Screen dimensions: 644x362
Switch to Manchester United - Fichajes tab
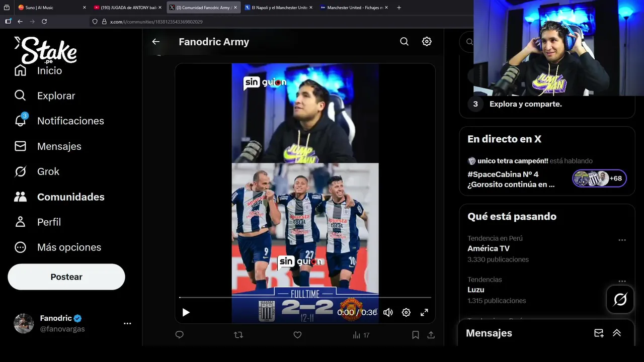pos(354,8)
